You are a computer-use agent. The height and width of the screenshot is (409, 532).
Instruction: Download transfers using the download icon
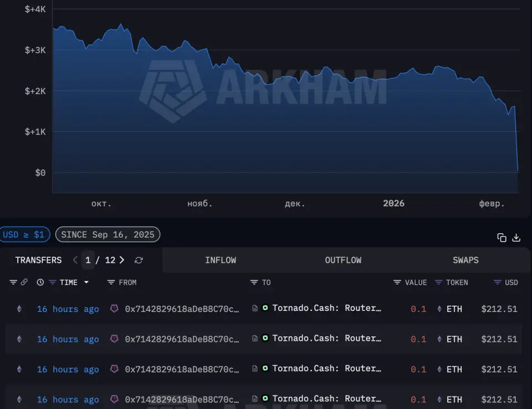click(516, 238)
